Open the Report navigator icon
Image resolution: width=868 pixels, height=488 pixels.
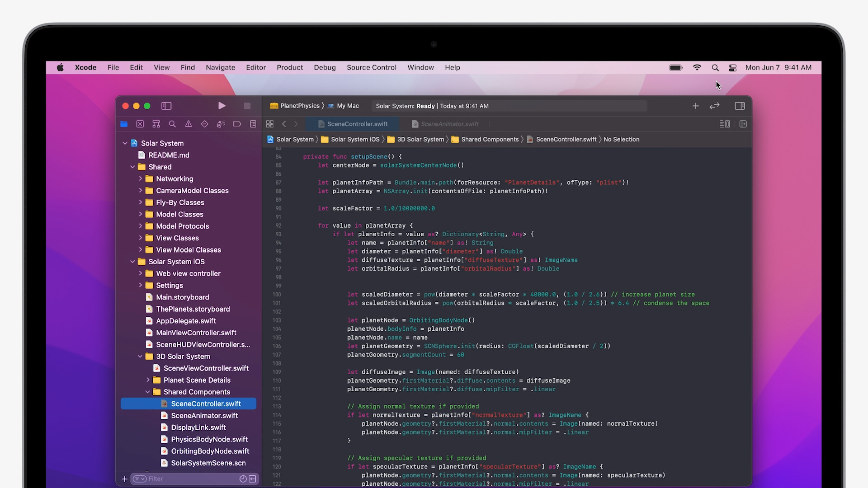tap(253, 124)
